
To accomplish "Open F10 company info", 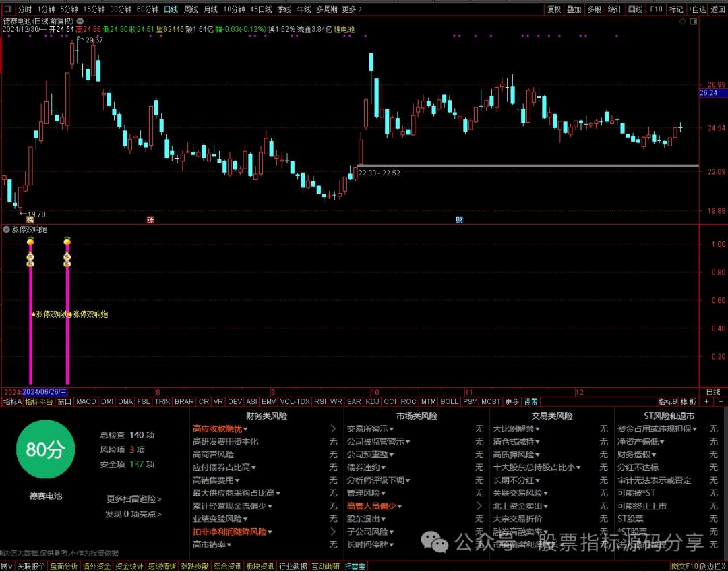I will pyautogui.click(x=656, y=9).
